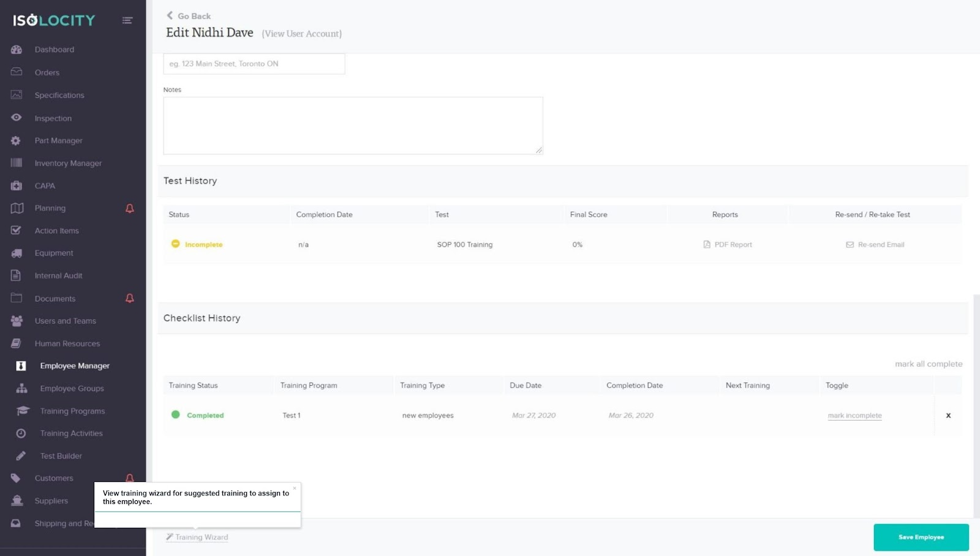Click the Equipment truck icon
This screenshot has width=980, height=556.
click(x=17, y=253)
